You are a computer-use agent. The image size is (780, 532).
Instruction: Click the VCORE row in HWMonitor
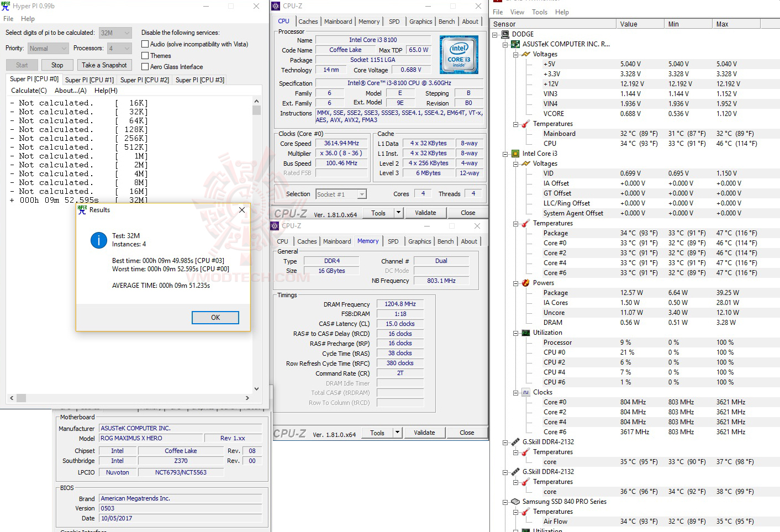(x=635, y=114)
